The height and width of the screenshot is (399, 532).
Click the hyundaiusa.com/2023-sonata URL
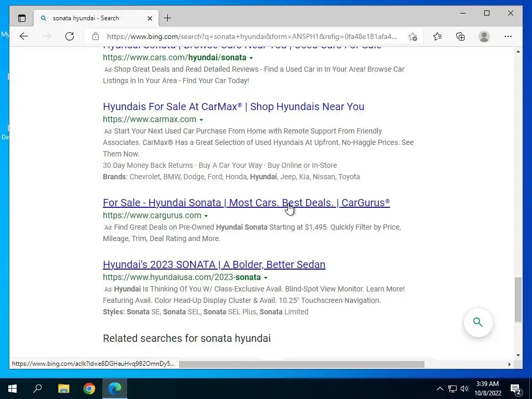[x=182, y=277]
